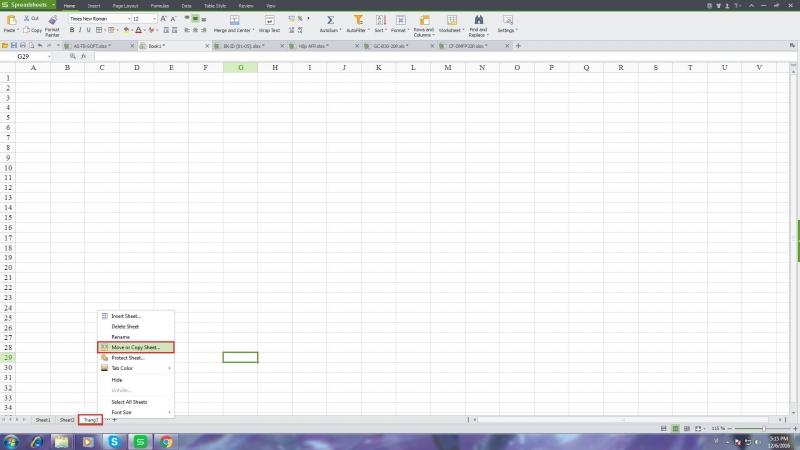The width and height of the screenshot is (800, 450).
Task: Click the Rows and Columns icon
Action: [x=424, y=20]
